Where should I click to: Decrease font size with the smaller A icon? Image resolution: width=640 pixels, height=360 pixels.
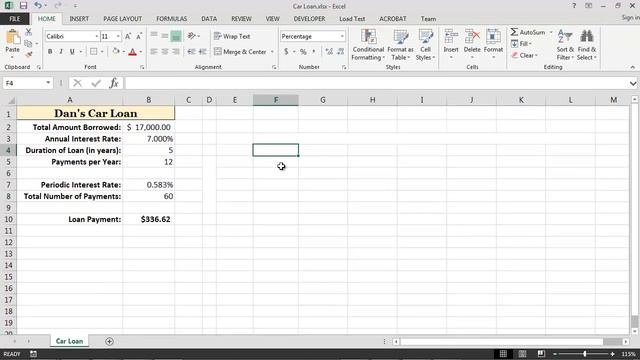(x=139, y=36)
